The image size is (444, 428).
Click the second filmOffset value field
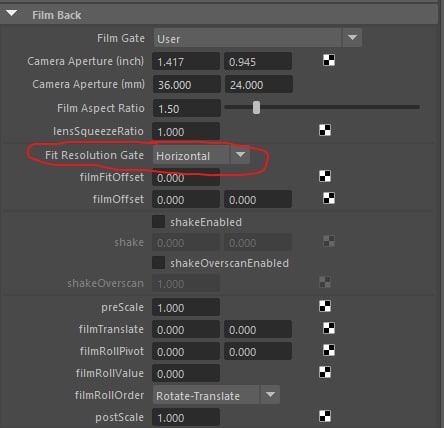(x=258, y=199)
